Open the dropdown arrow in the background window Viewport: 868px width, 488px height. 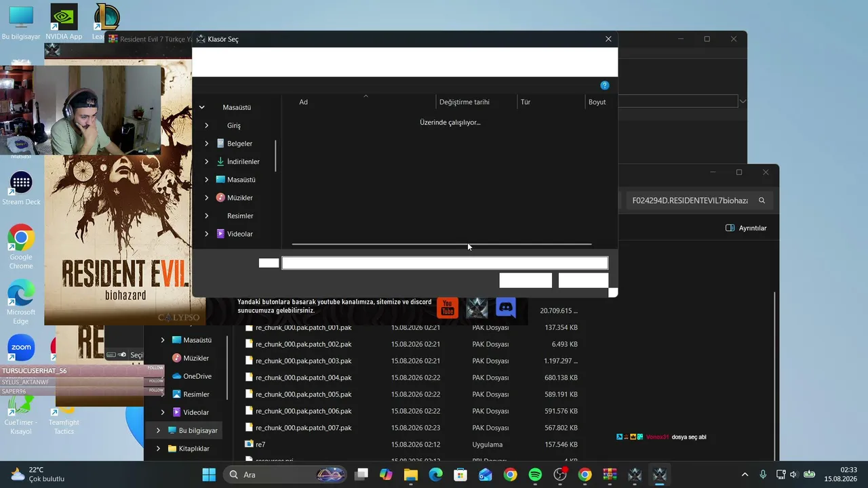743,101
